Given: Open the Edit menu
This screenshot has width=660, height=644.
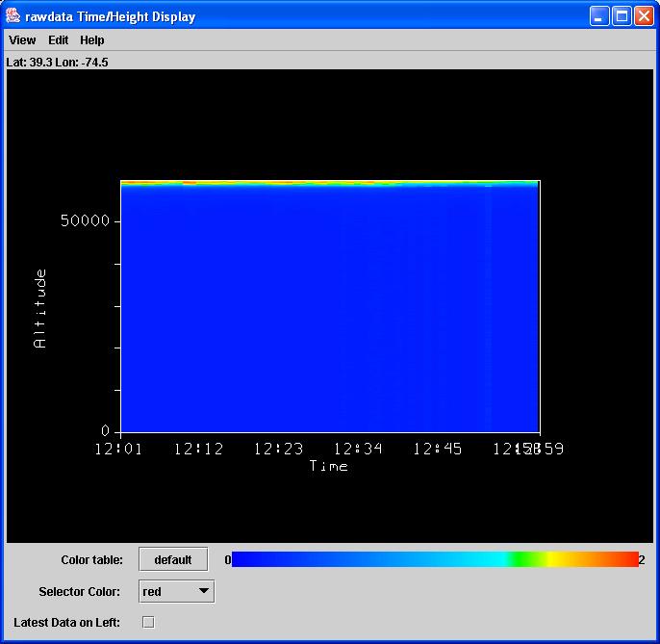Looking at the screenshot, I should [59, 40].
